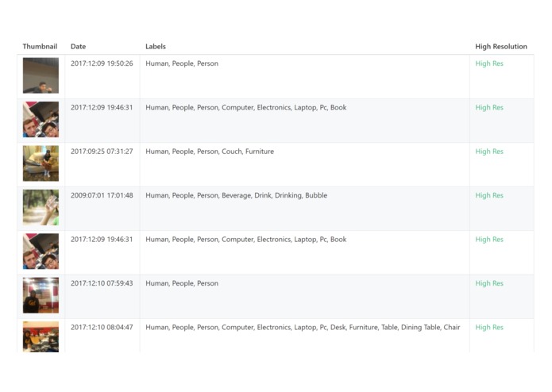Click labels 'Human, People, Person, Couch, Furniture'

[210, 152]
